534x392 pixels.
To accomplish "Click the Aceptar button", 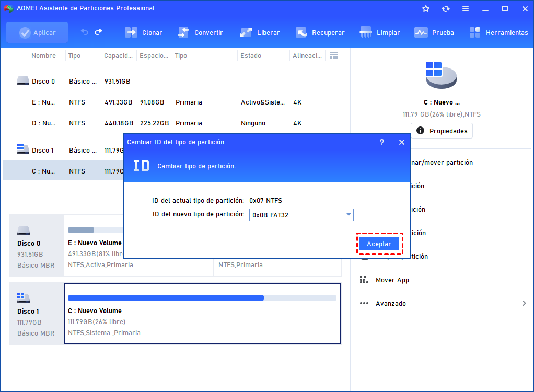I will click(379, 244).
